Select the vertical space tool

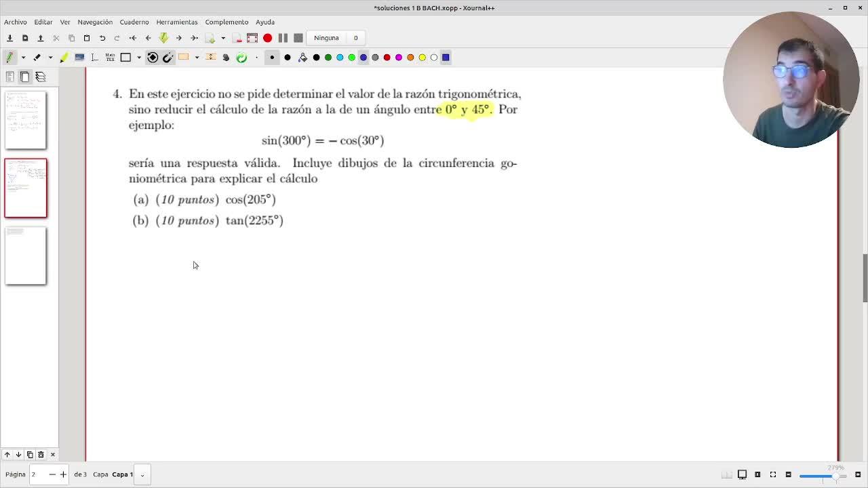click(211, 58)
